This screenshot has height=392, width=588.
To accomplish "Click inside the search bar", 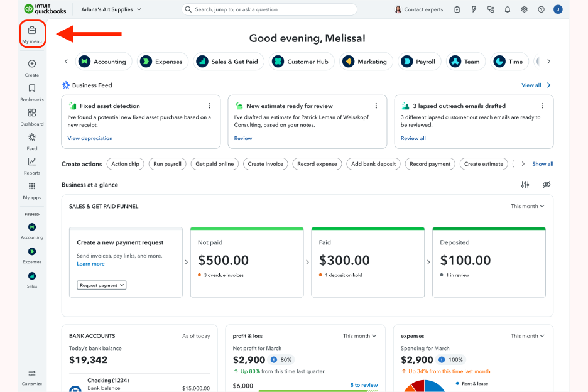I will point(269,9).
